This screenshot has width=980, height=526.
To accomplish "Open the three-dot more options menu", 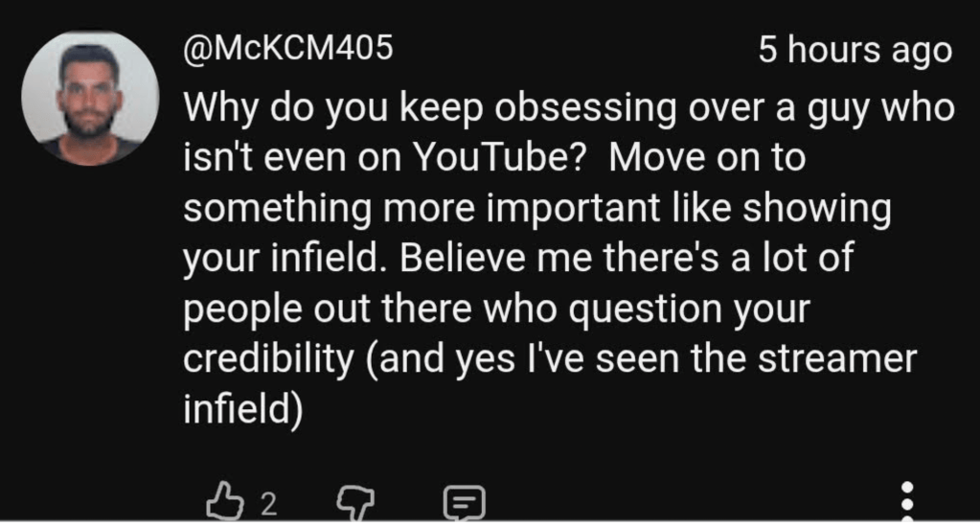I will [907, 502].
